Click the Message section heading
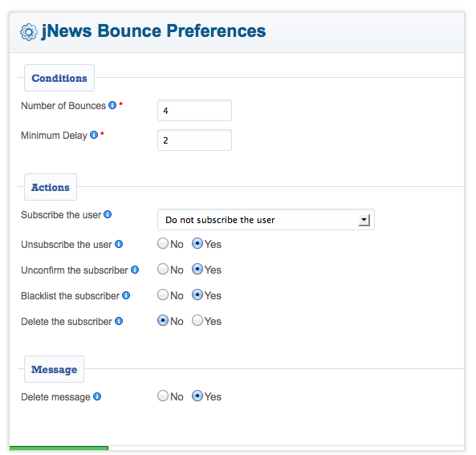 54,369
